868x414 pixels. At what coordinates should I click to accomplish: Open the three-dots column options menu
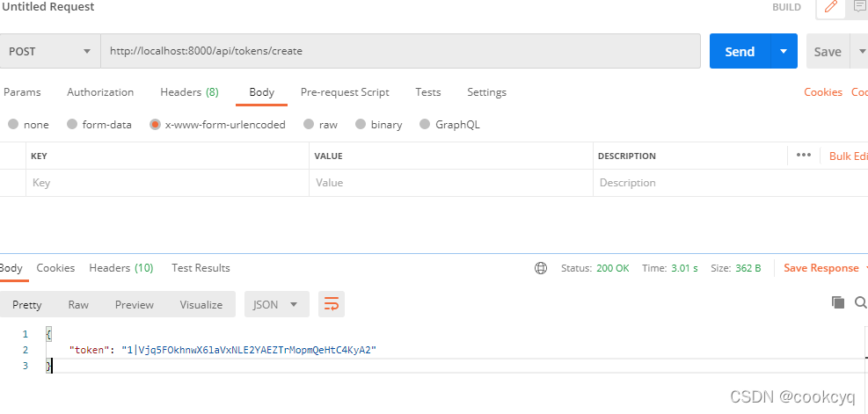pyautogui.click(x=804, y=156)
